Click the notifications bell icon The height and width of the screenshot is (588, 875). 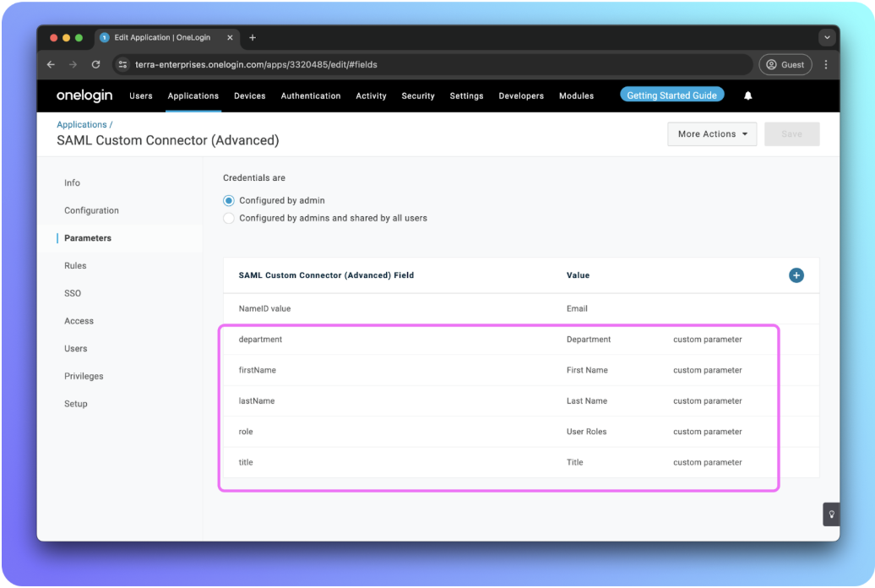coord(747,96)
